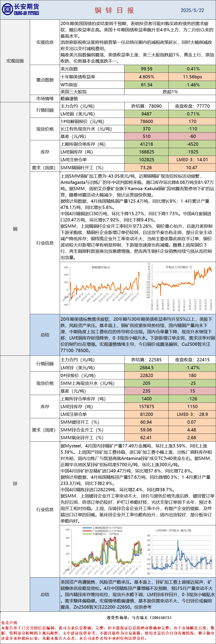This screenshot has height=644, width=216.
Task: Click the 宏观层面 section row header
Action: click(x=15, y=61)
